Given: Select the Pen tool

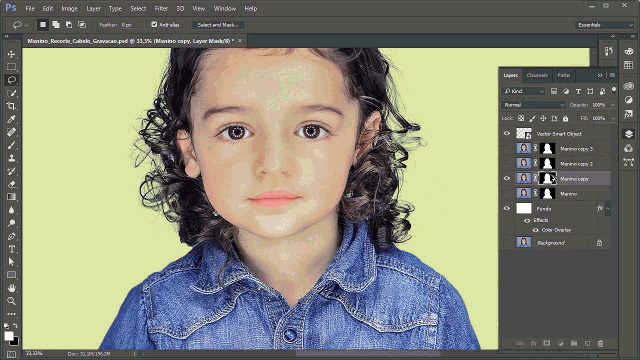Looking at the screenshot, I should click(11, 236).
